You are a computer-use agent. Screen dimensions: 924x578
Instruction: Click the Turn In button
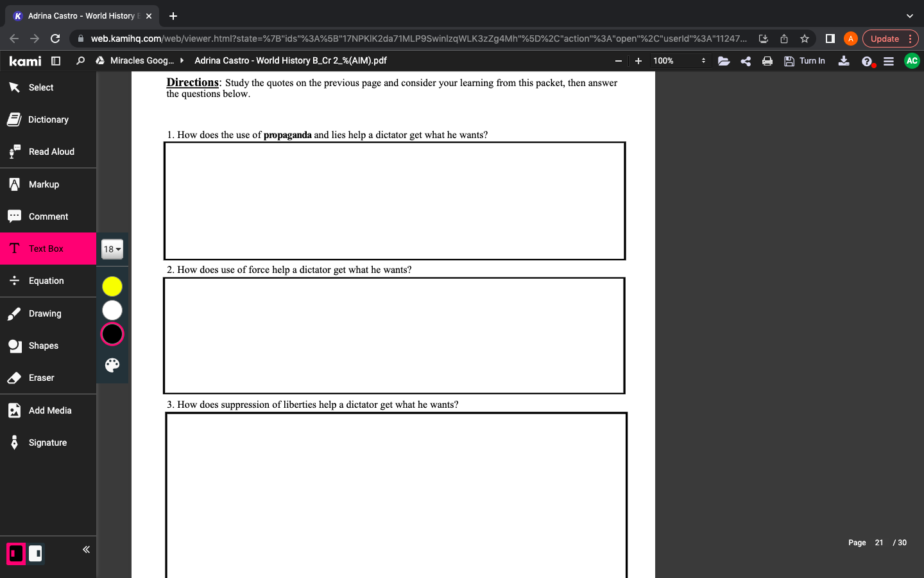pyautogui.click(x=805, y=61)
